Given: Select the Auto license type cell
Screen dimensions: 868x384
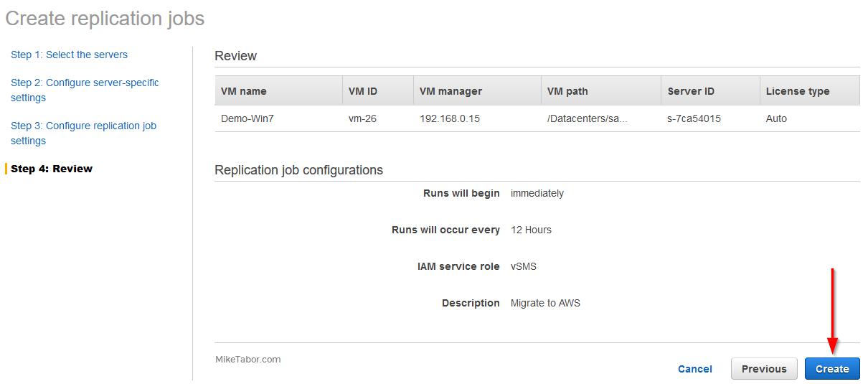Looking at the screenshot, I should (776, 118).
